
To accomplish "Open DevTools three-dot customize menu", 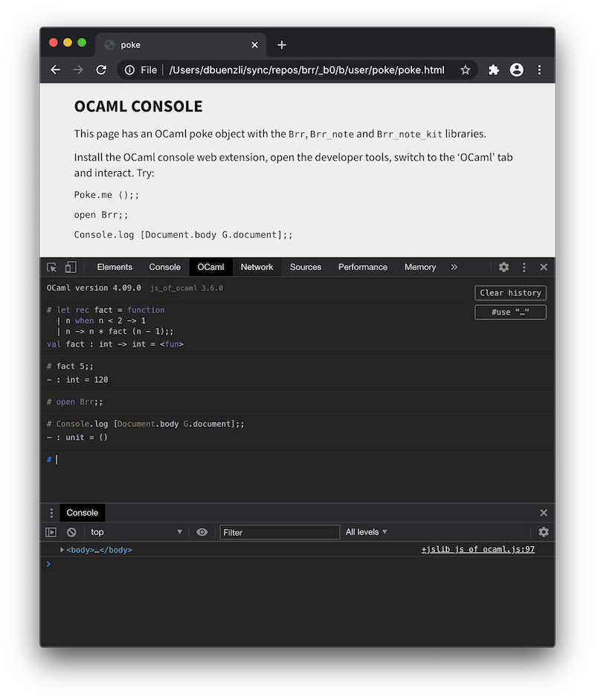I will click(524, 267).
